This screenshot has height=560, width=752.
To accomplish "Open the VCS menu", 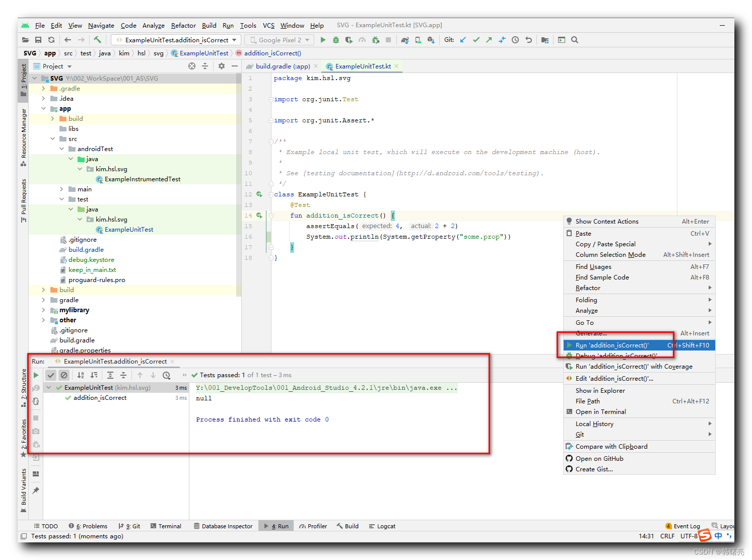I will pyautogui.click(x=268, y=25).
